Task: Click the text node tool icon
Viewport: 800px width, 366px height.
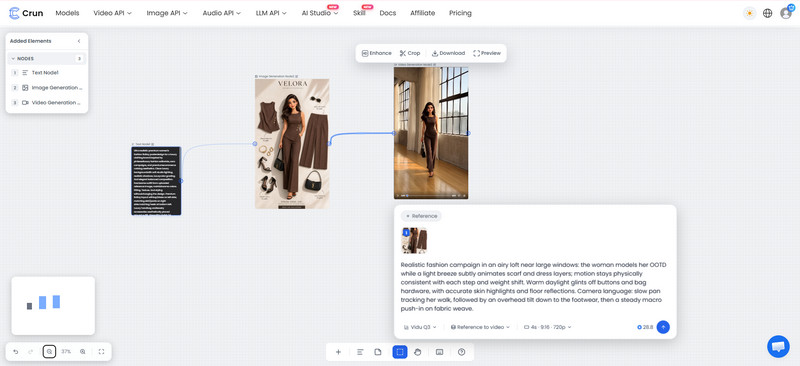Action: (360, 352)
